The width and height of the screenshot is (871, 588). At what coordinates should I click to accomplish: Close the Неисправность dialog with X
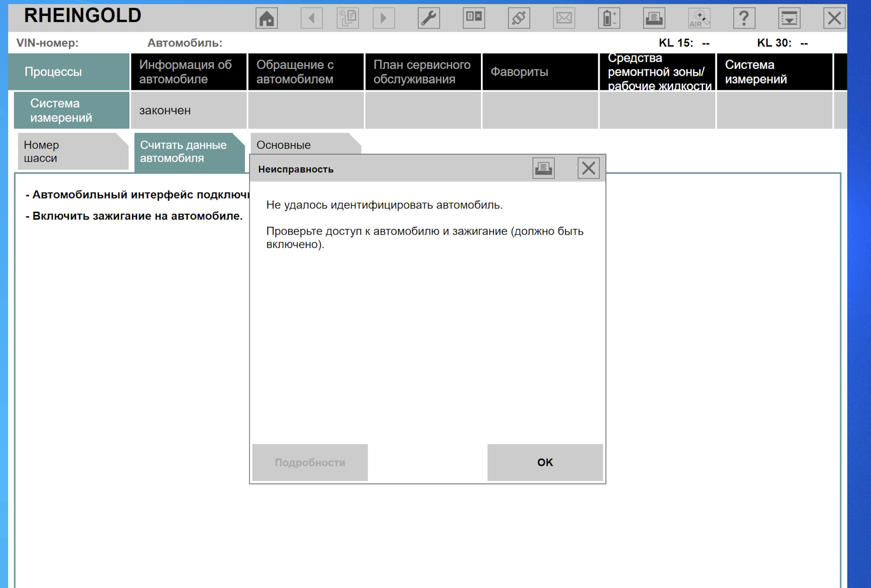point(588,168)
